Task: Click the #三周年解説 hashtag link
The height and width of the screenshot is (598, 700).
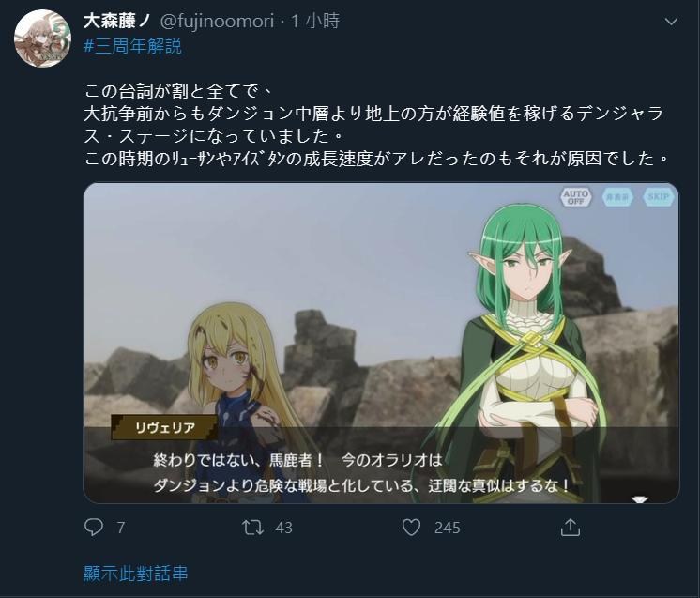Action: point(132,46)
